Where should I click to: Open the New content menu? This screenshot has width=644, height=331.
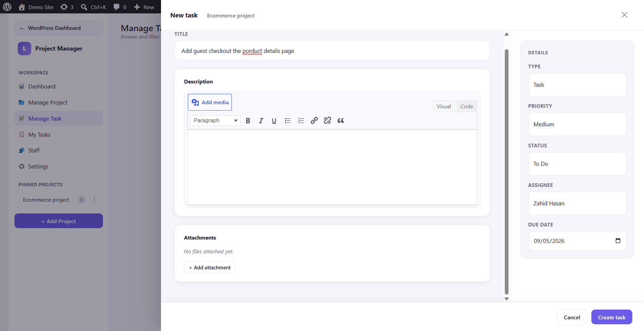coord(144,7)
